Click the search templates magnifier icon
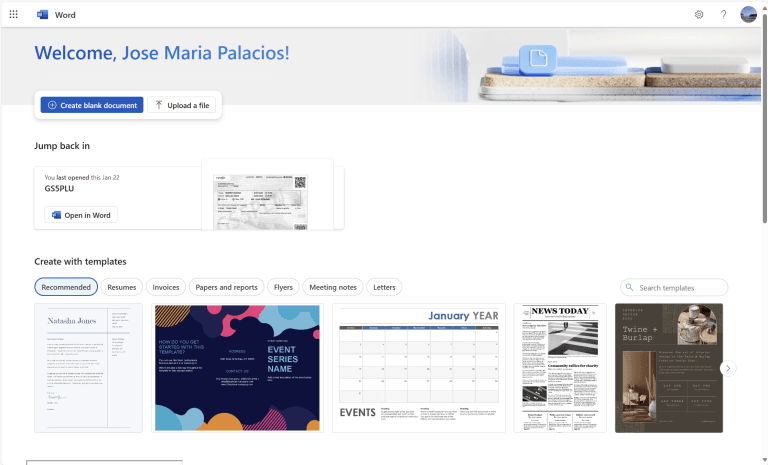This screenshot has width=768, height=465. pos(630,288)
